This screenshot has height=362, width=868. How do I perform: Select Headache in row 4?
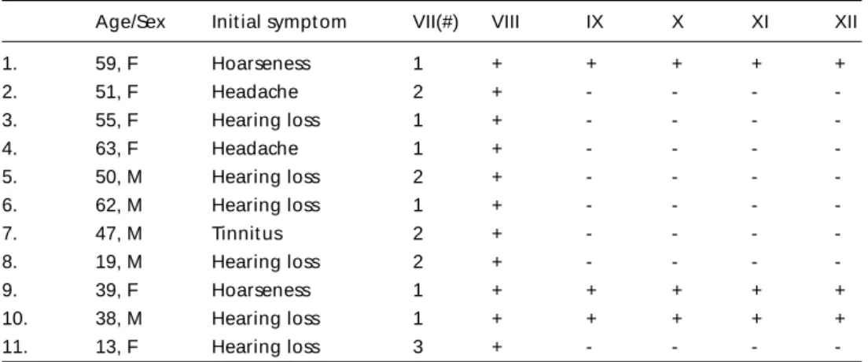tap(255, 149)
